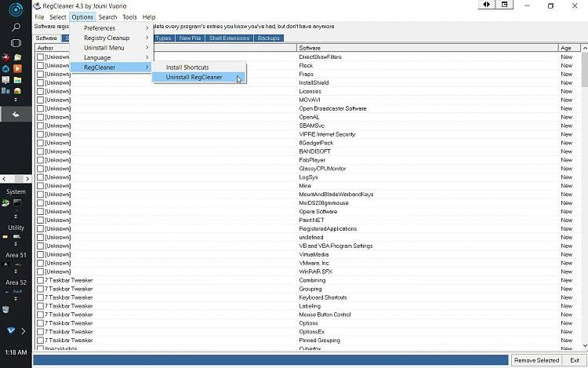Screen dimensions: 588x368
Task: Sort by the Age column header
Action: point(569,48)
